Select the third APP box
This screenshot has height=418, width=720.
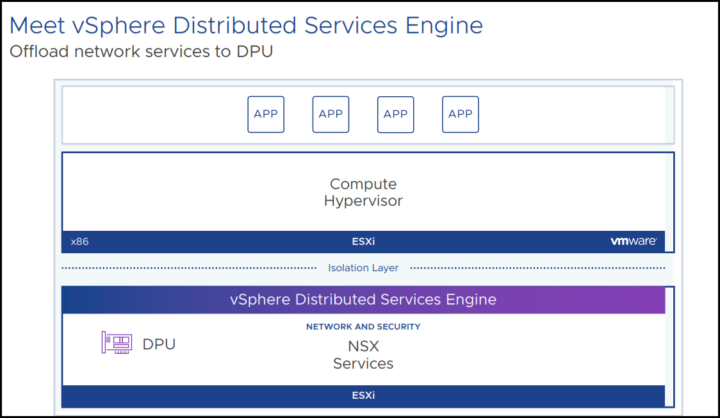(x=395, y=114)
